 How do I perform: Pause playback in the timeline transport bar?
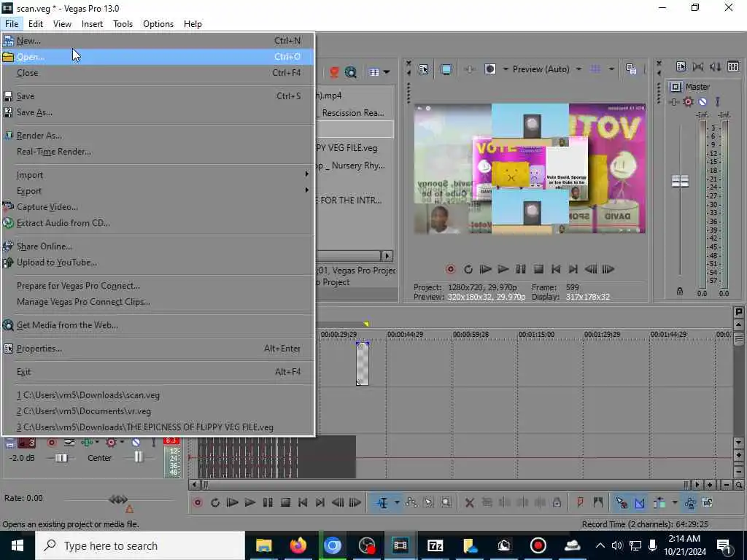pos(268,502)
